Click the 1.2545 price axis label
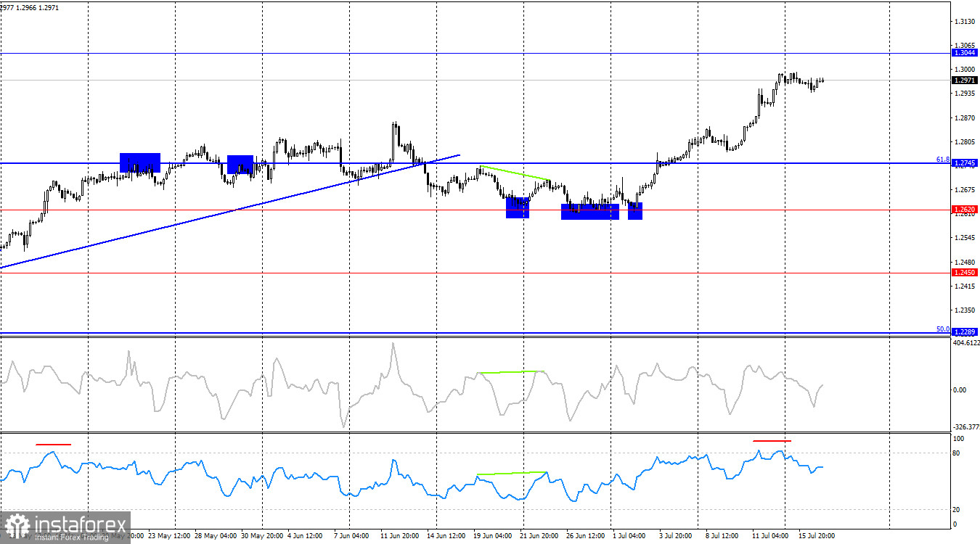The height and width of the screenshot is (544, 980). click(965, 238)
